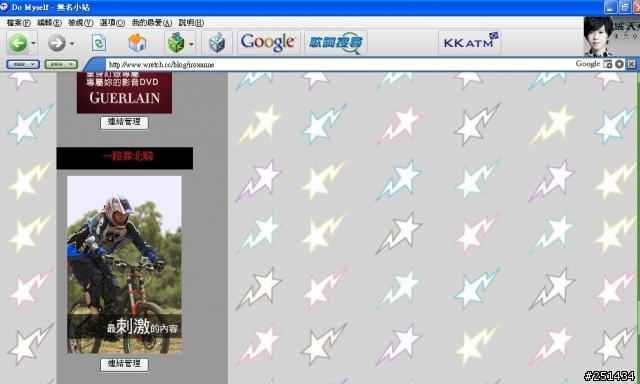Go back with the green arrow button
The height and width of the screenshot is (384, 640).
tap(18, 43)
